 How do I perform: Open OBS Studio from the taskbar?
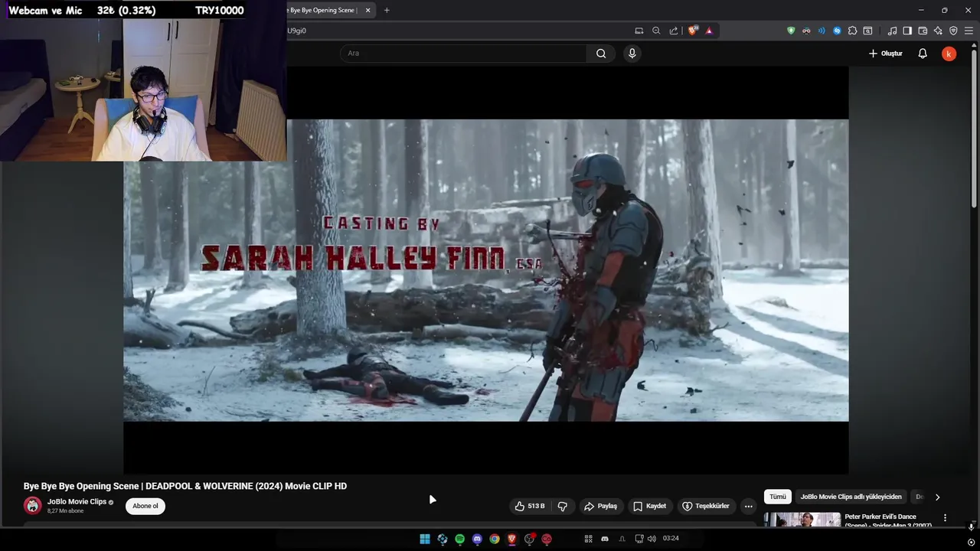[529, 539]
